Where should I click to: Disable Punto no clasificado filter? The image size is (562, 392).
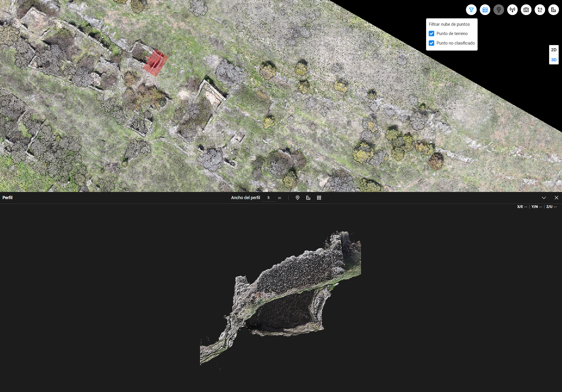(432, 43)
